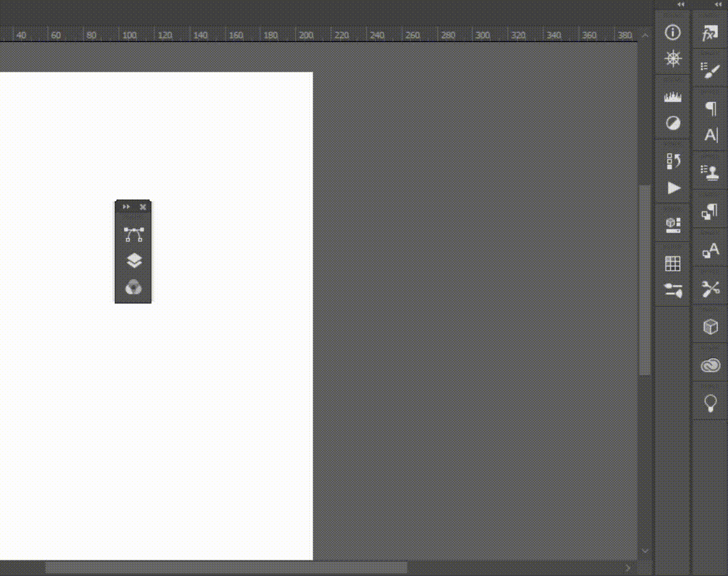Open the Histogram panel icon

click(673, 97)
